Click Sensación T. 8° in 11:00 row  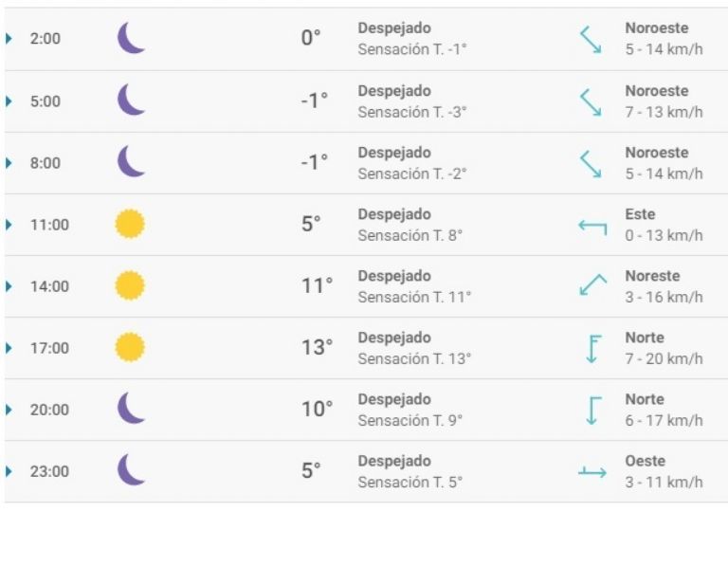click(x=409, y=235)
